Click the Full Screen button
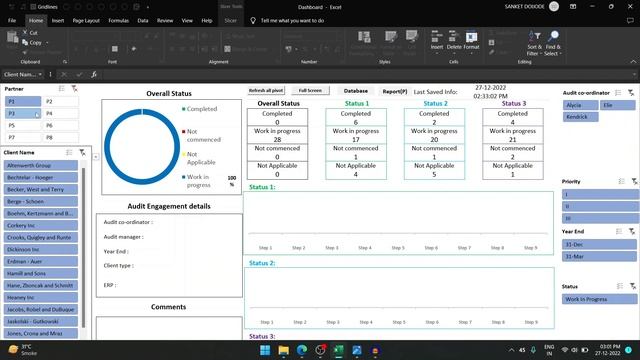The image size is (640, 360). (x=310, y=91)
